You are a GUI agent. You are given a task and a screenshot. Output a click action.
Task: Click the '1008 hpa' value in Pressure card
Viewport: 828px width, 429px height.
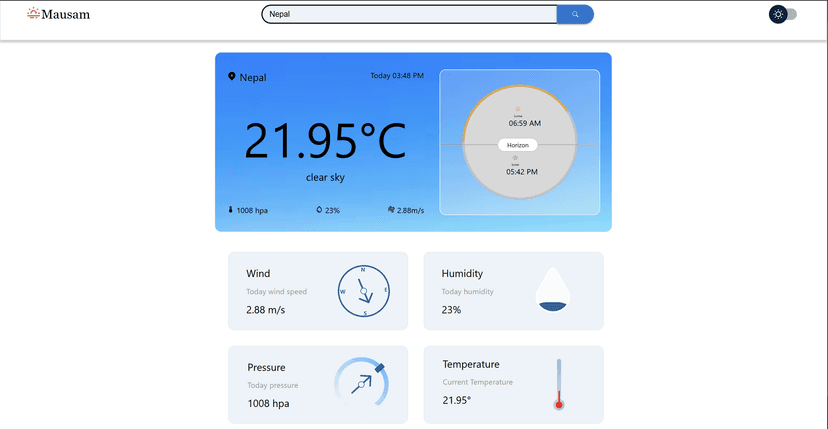(268, 404)
